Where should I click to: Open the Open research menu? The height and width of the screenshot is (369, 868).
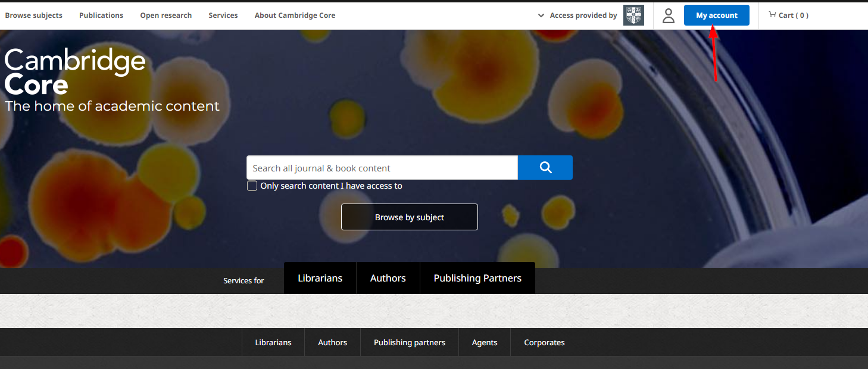pyautogui.click(x=166, y=15)
